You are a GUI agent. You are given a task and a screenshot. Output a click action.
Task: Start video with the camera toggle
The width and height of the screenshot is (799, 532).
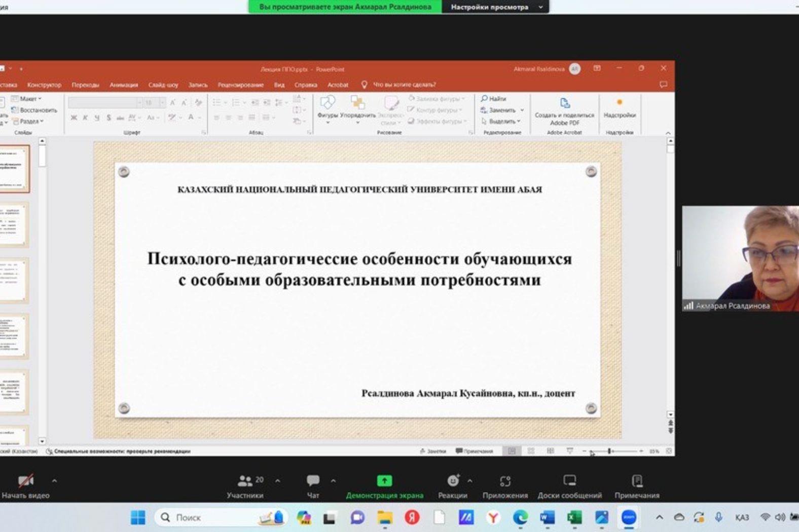point(25,481)
